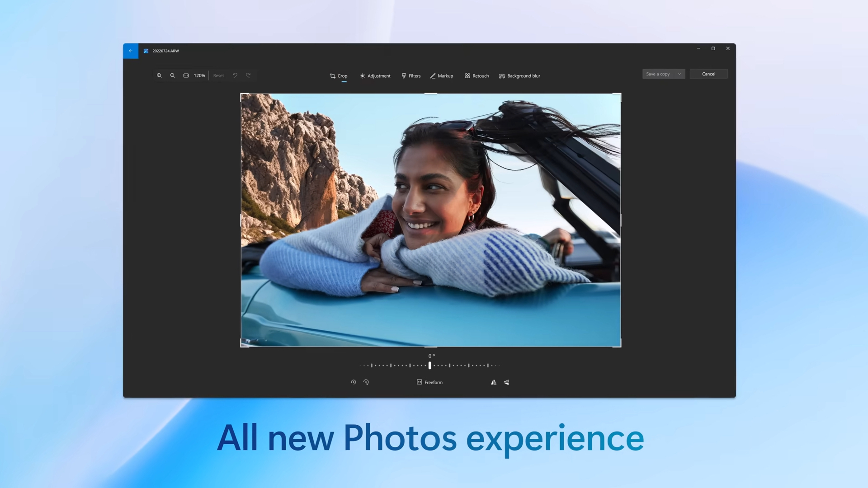Flip the image vertically
The width and height of the screenshot is (868, 488).
[x=506, y=382]
